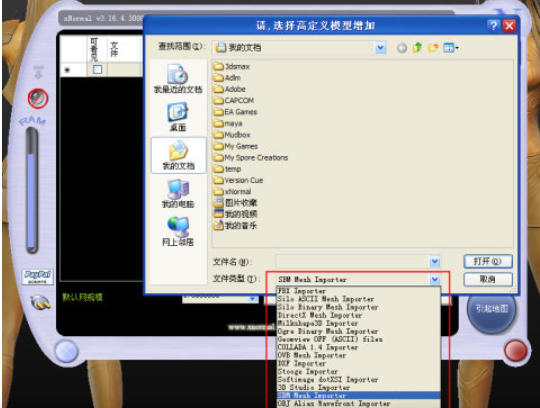Viewport: 540px width, 408px height.
Task: Select the xNormal folder
Action: 232,191
